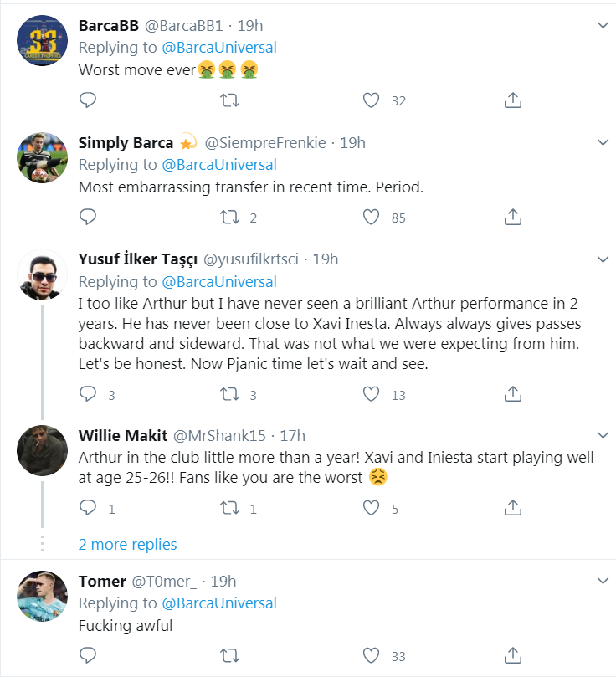Viewport: 616px width, 677px height.
Task: Share BarcaBB's tweet via share icon
Action: tap(513, 100)
